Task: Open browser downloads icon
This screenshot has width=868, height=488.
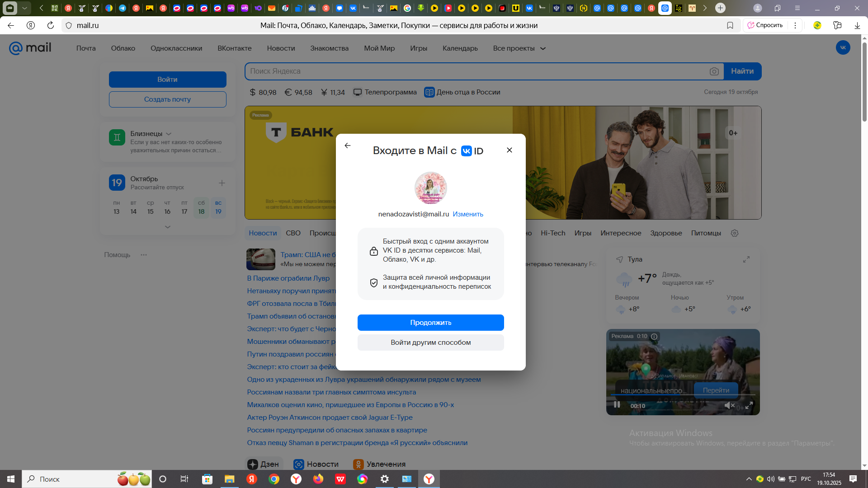Action: click(857, 25)
